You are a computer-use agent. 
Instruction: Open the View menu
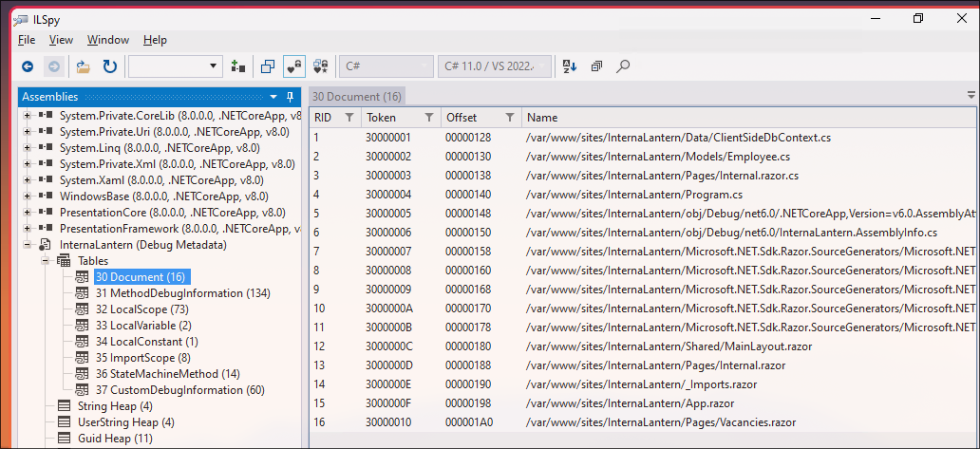coord(61,40)
